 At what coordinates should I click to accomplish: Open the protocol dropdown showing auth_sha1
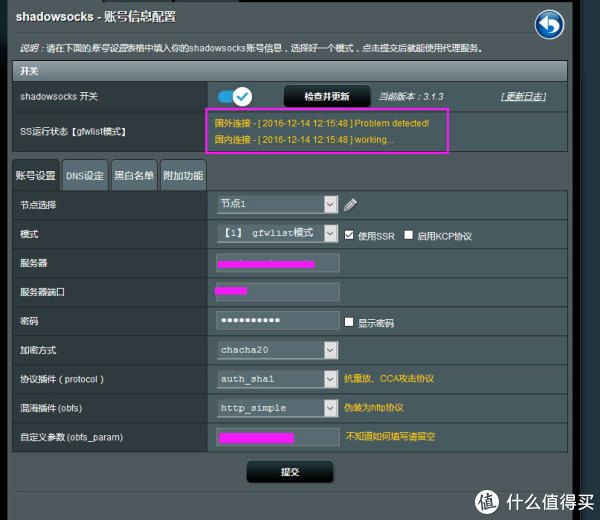277,379
